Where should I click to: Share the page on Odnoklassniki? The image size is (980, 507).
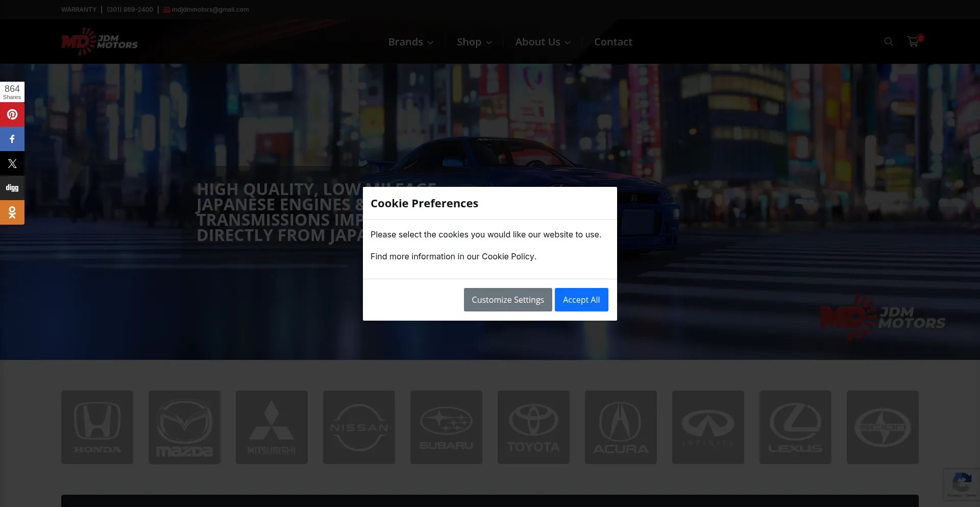(x=12, y=212)
